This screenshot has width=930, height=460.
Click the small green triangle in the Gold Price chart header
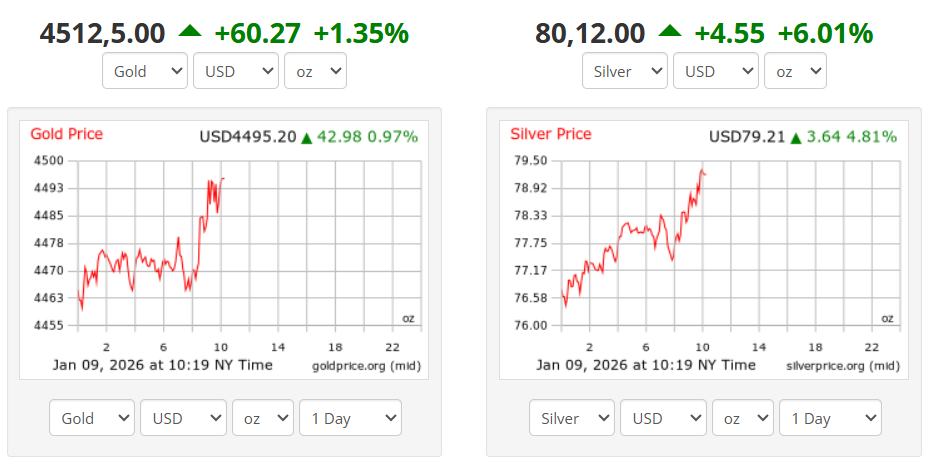[307, 138]
